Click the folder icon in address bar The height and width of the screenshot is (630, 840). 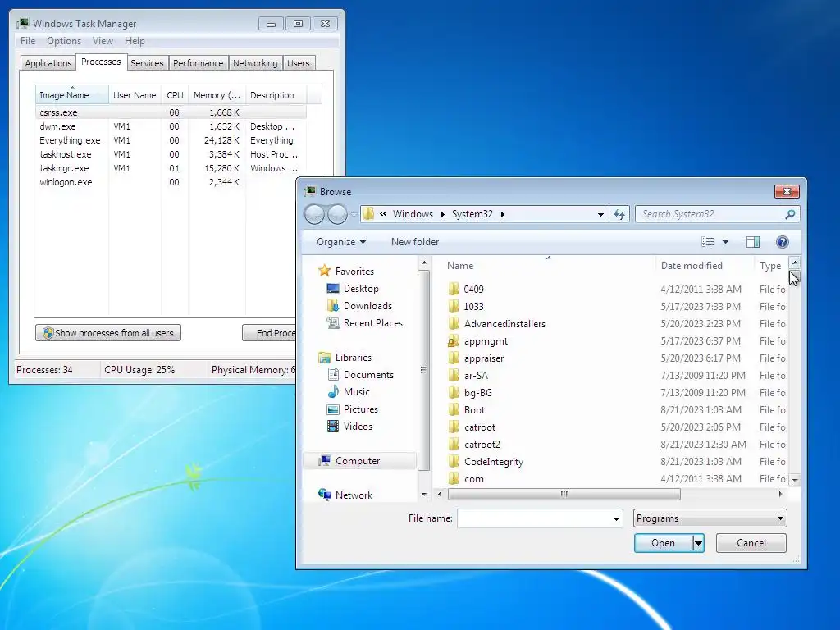click(368, 214)
